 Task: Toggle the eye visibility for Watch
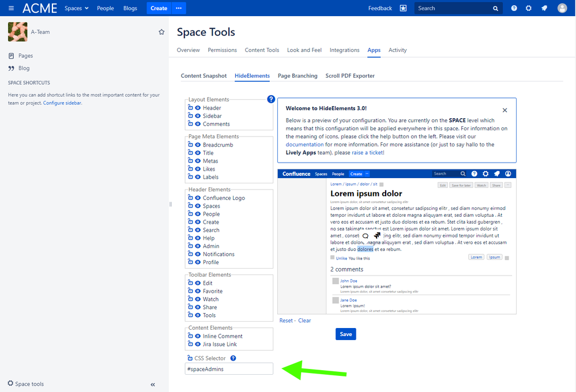click(x=198, y=299)
